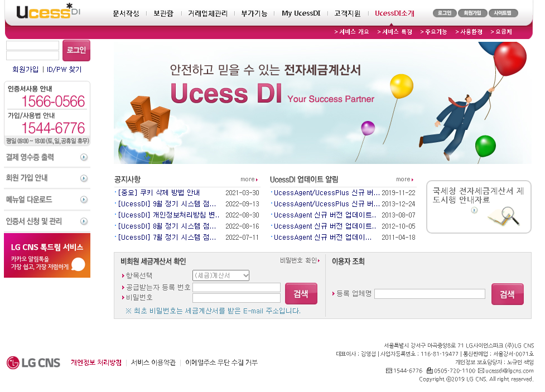Viewport: 545px width, 392px height.
Task: Click the pink 로그인 button in sidebar
Action: (76, 50)
